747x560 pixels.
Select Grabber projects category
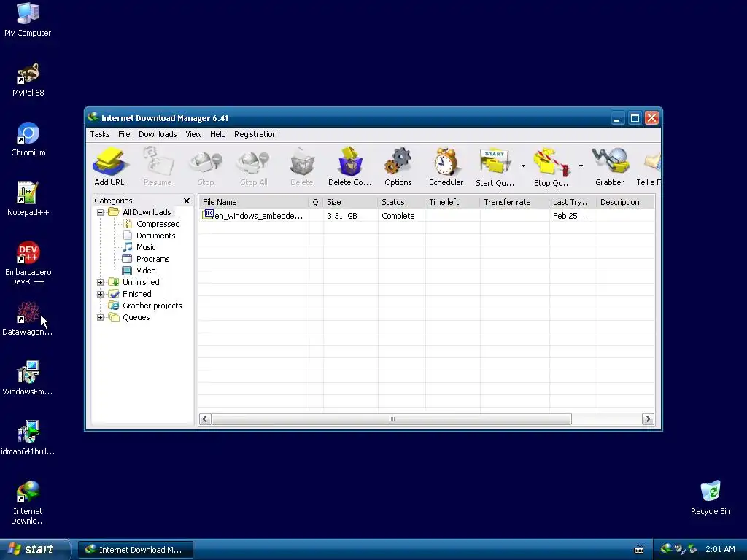[152, 306]
